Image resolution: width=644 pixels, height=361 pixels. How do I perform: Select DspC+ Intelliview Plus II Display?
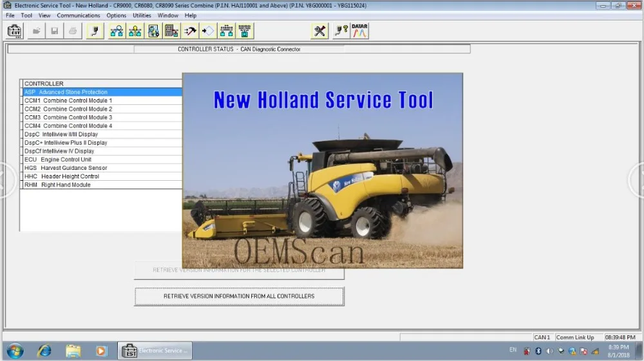click(102, 143)
